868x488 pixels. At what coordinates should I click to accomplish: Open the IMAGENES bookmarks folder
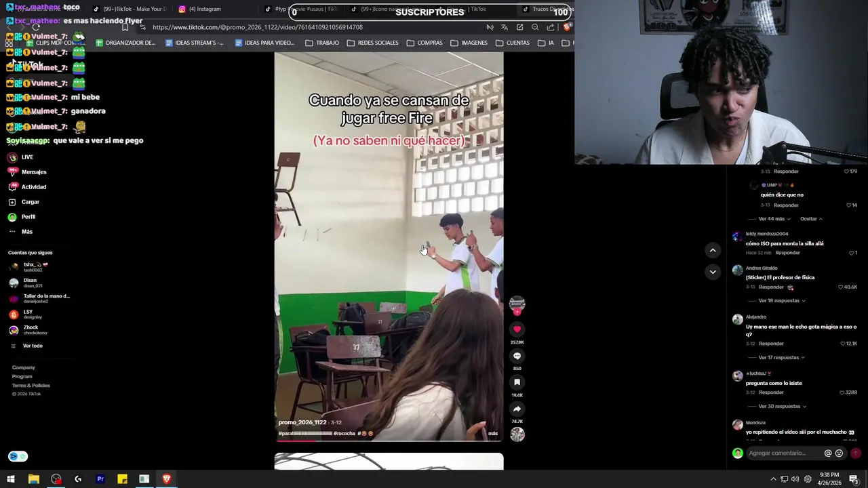pyautogui.click(x=469, y=43)
